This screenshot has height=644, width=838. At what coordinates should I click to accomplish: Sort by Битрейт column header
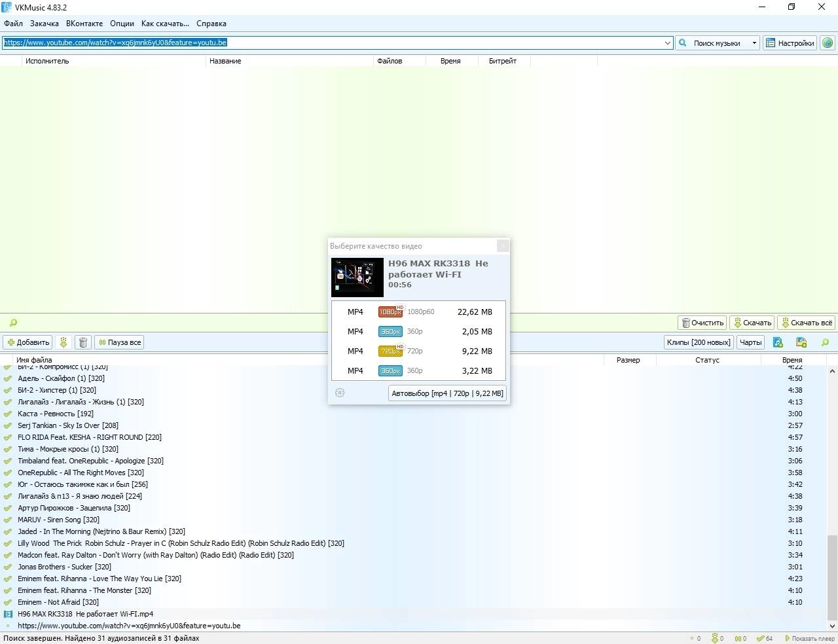(x=504, y=61)
